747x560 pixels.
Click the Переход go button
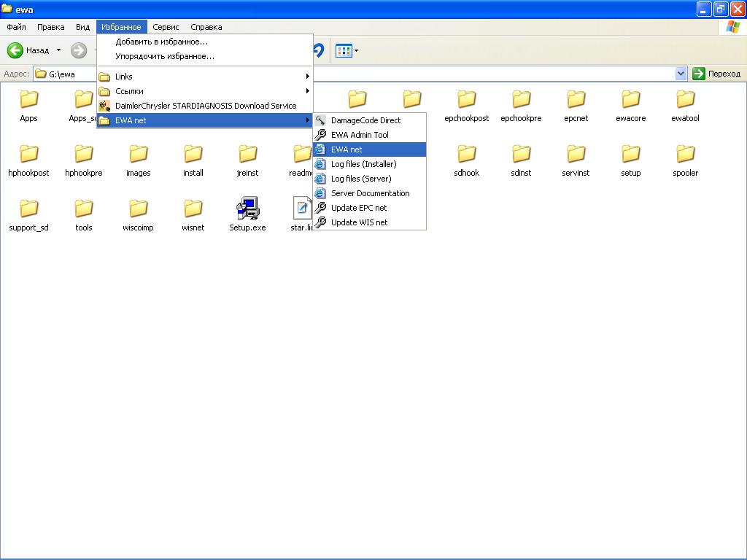tap(716, 74)
